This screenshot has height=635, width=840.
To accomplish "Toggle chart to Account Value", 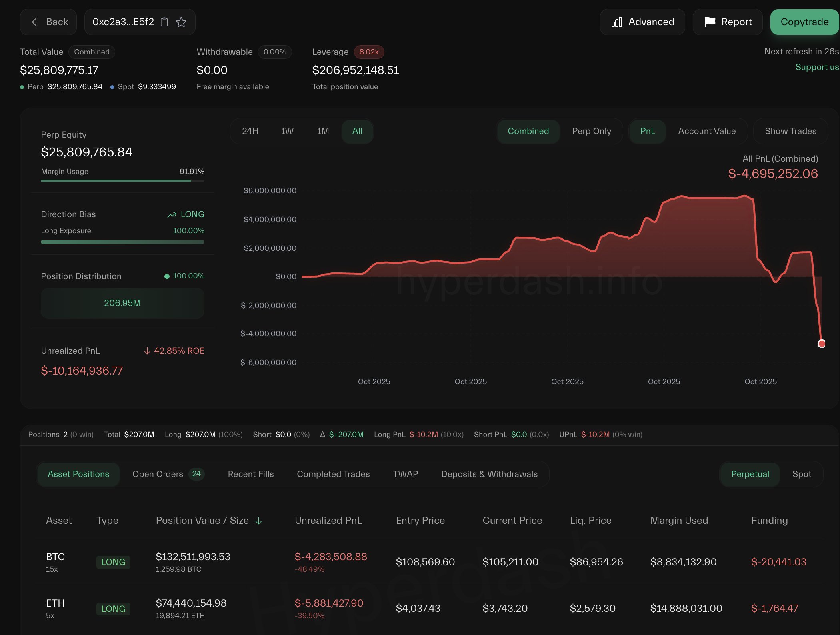I will pyautogui.click(x=706, y=131).
